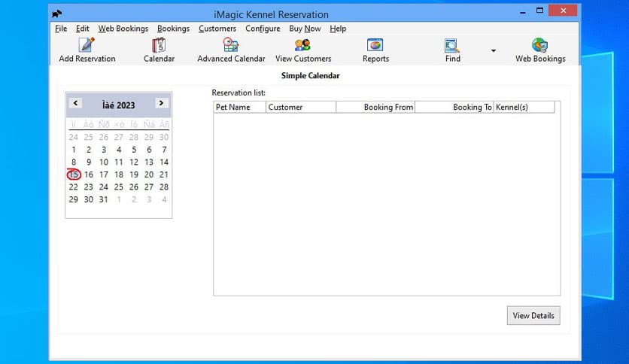Select day 18 in the calendar
Screen dimensions: 629x364
coord(119,174)
